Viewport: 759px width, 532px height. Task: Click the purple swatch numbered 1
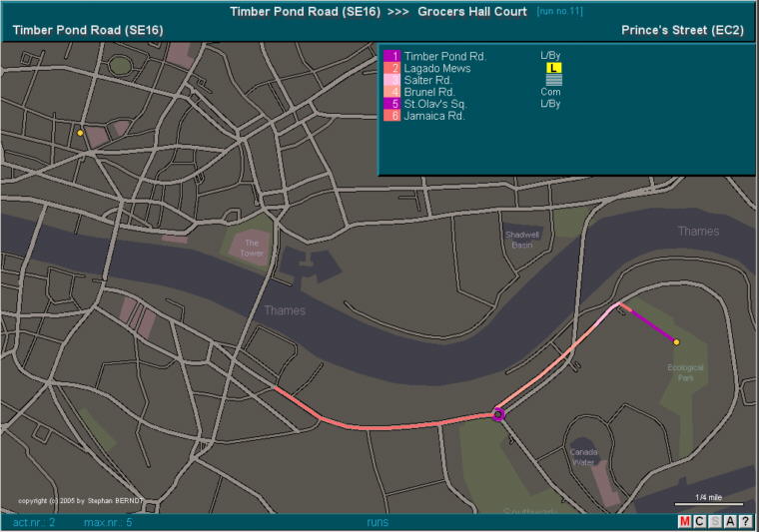[392, 57]
